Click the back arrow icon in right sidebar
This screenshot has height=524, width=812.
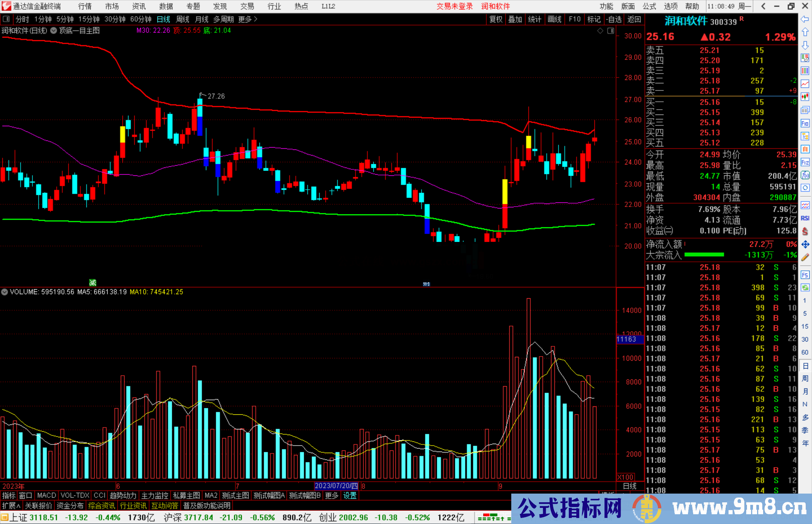805,19
